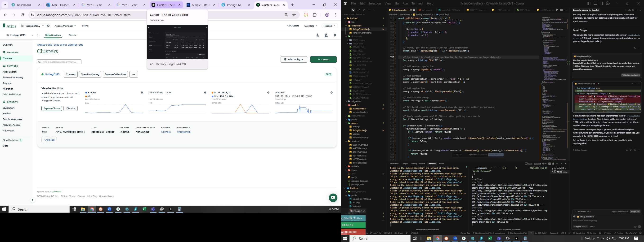The width and height of the screenshot is (644, 242).
Task: Click the green Create button
Action: pos(323,59)
